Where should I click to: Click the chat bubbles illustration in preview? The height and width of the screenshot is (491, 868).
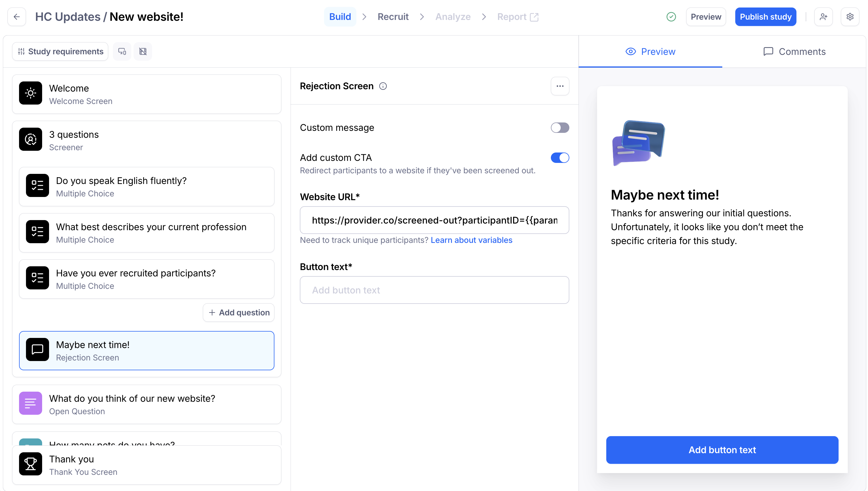point(639,143)
